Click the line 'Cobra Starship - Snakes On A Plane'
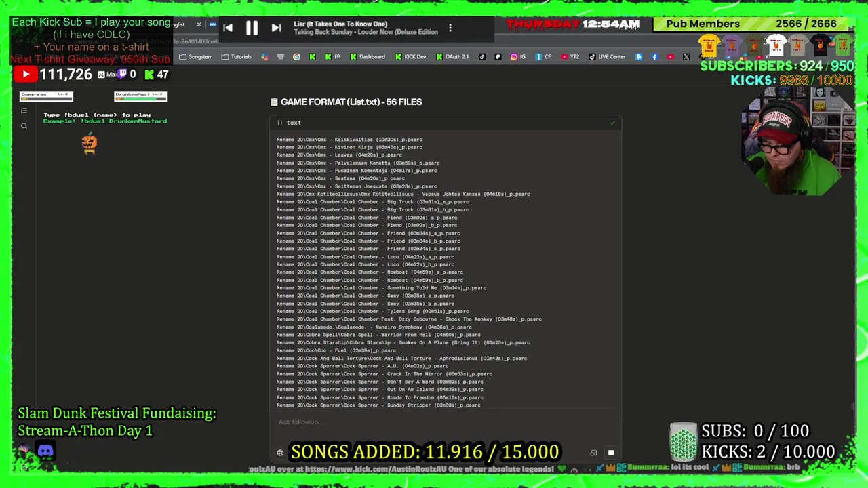This screenshot has width=868, height=488. (x=403, y=342)
